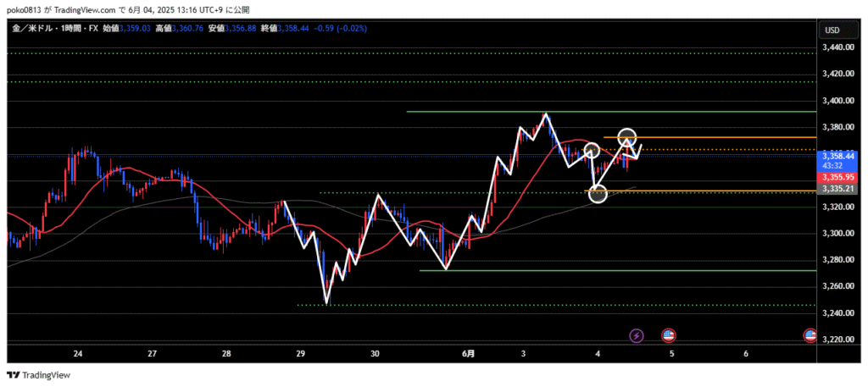Open the USD currency selector
This screenshot has height=387, width=868.
tap(832, 30)
